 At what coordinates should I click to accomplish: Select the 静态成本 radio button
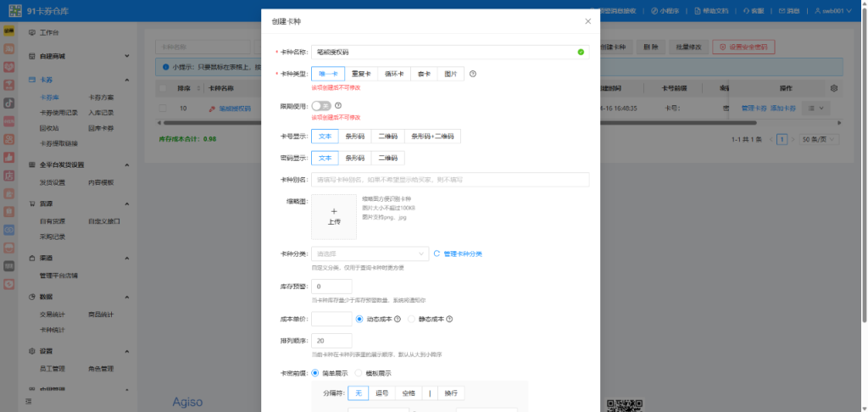pos(413,319)
